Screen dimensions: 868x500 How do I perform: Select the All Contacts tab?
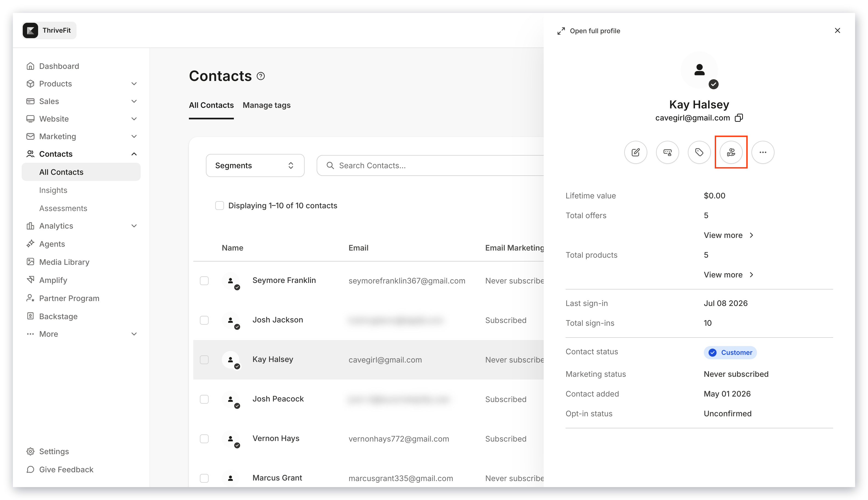point(211,105)
